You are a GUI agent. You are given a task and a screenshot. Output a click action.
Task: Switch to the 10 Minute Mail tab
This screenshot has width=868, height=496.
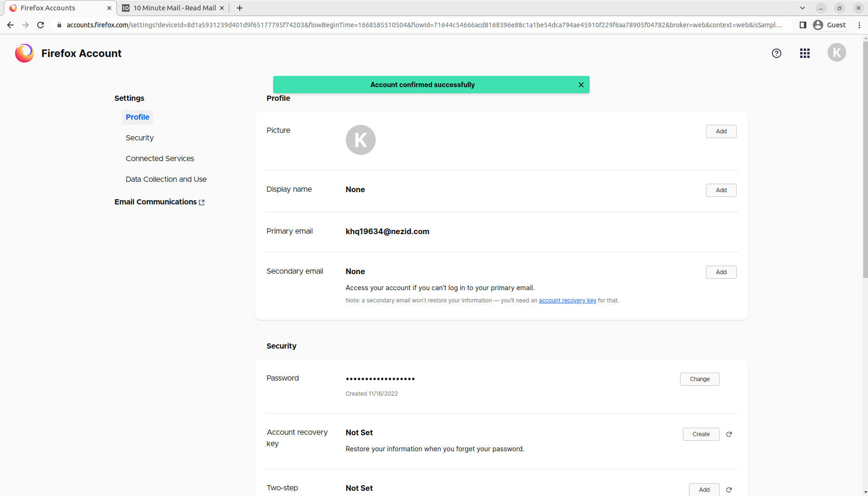pos(172,8)
